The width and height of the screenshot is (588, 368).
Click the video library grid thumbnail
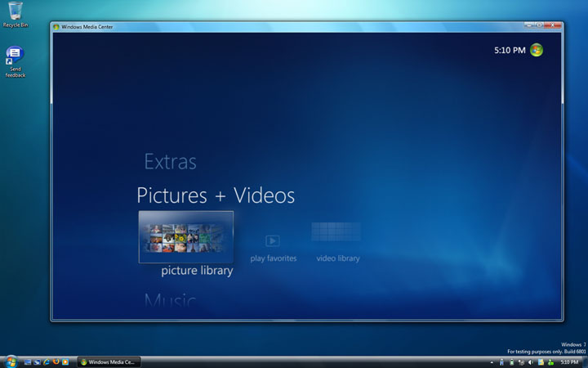click(336, 231)
